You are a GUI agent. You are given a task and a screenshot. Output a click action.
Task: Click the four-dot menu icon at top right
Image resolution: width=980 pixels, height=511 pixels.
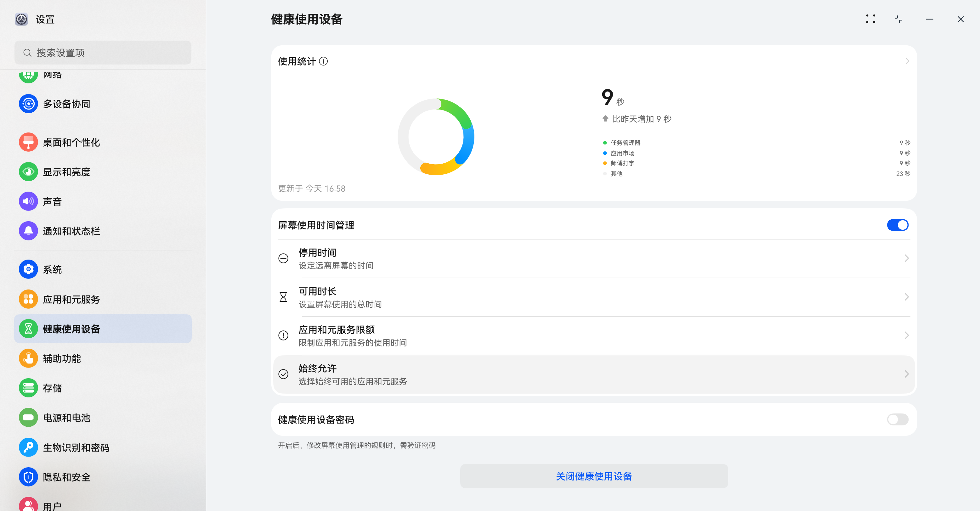pyautogui.click(x=871, y=19)
